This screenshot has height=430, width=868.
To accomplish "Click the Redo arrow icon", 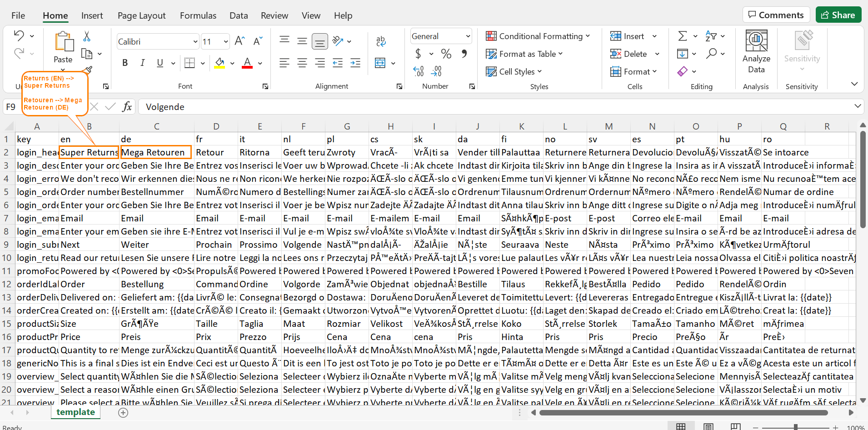I will click(19, 54).
